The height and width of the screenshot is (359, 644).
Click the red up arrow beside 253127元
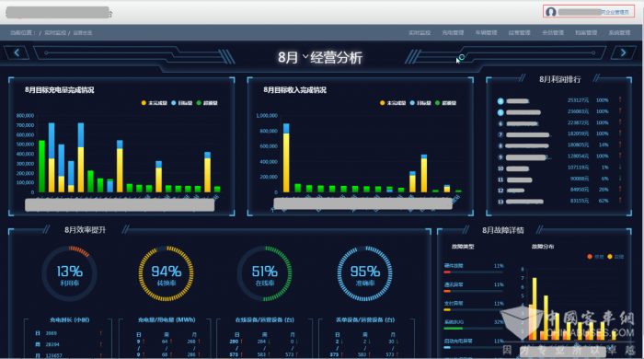click(620, 99)
